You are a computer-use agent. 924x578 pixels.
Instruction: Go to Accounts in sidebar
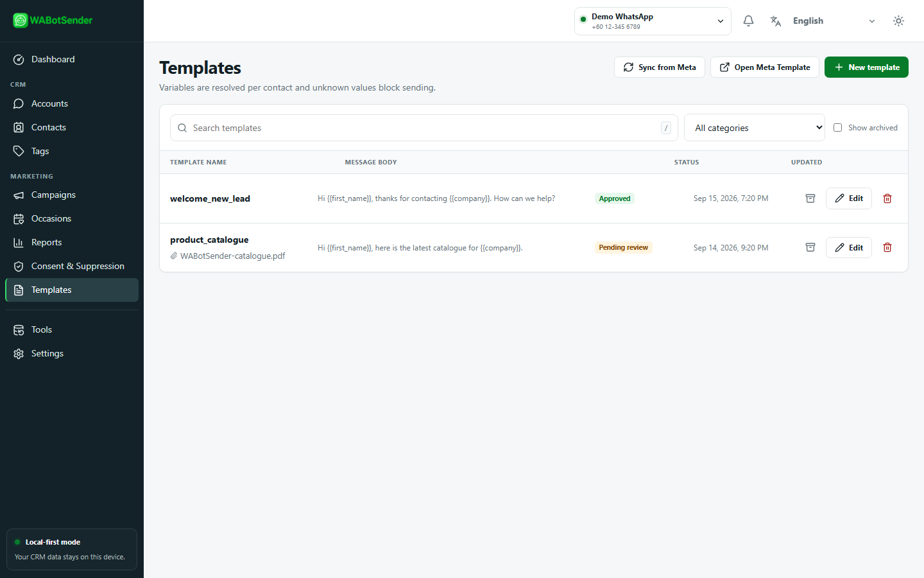point(72,103)
